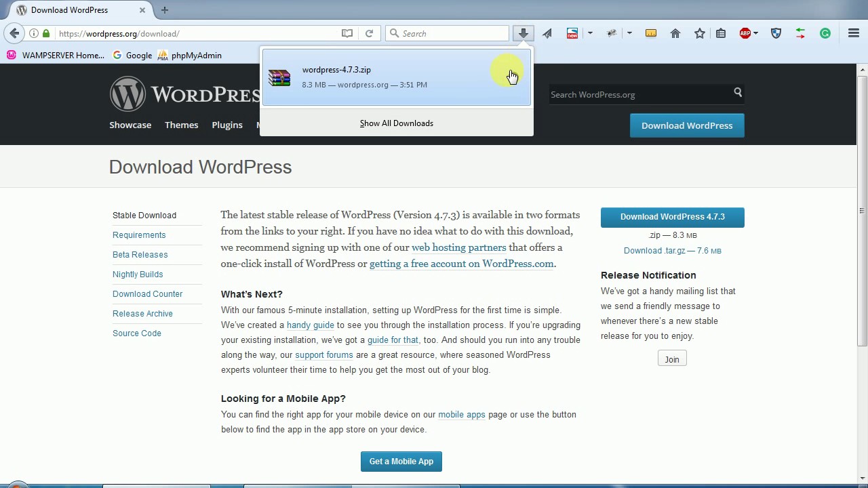Screen dimensions: 868x488
Task: Open WAMPSERVER Home bookmark
Action: coord(56,55)
